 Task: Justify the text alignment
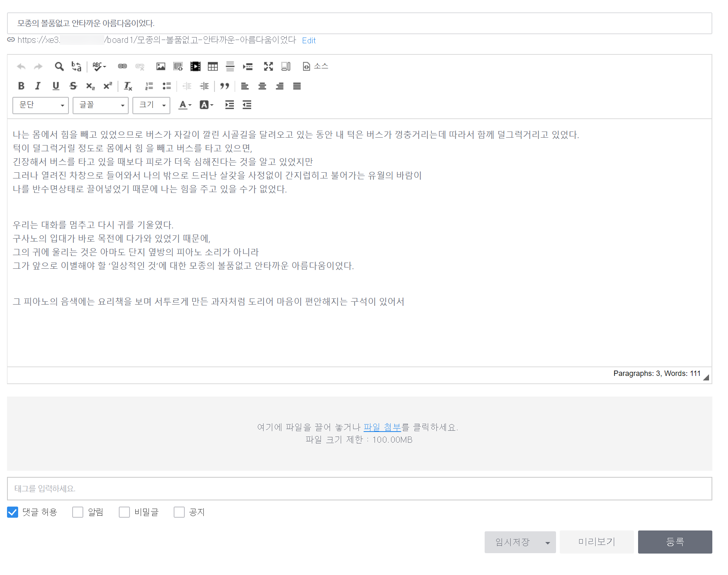tap(297, 86)
